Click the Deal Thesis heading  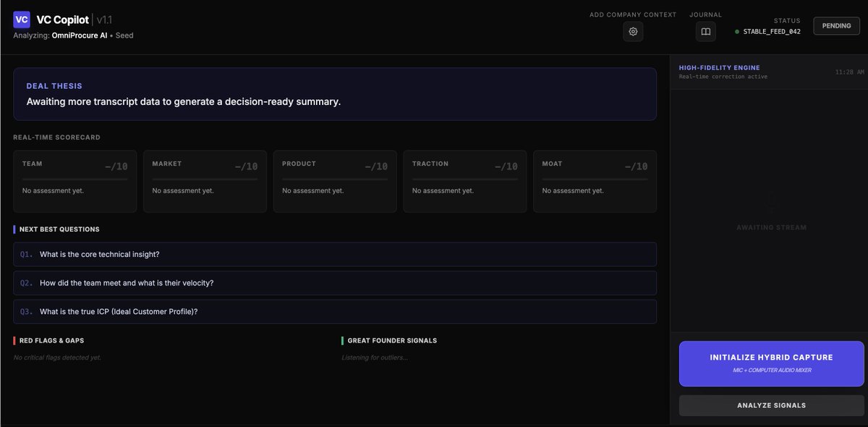coord(54,86)
